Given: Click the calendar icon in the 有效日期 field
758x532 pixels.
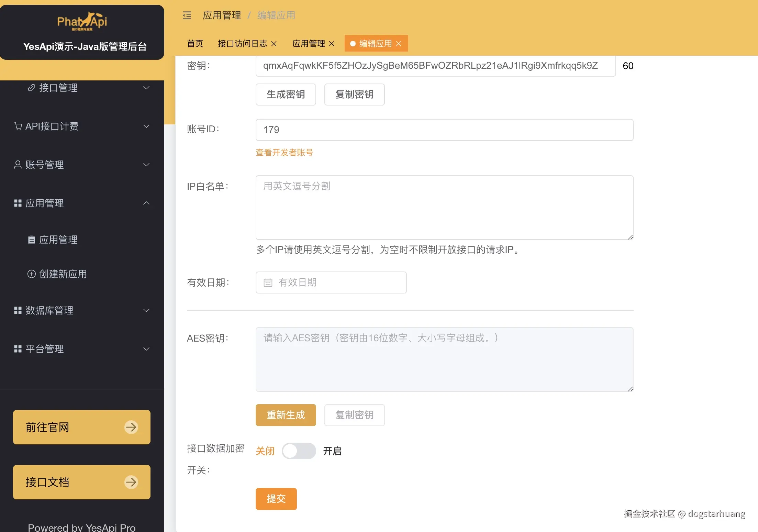Looking at the screenshot, I should (x=268, y=282).
